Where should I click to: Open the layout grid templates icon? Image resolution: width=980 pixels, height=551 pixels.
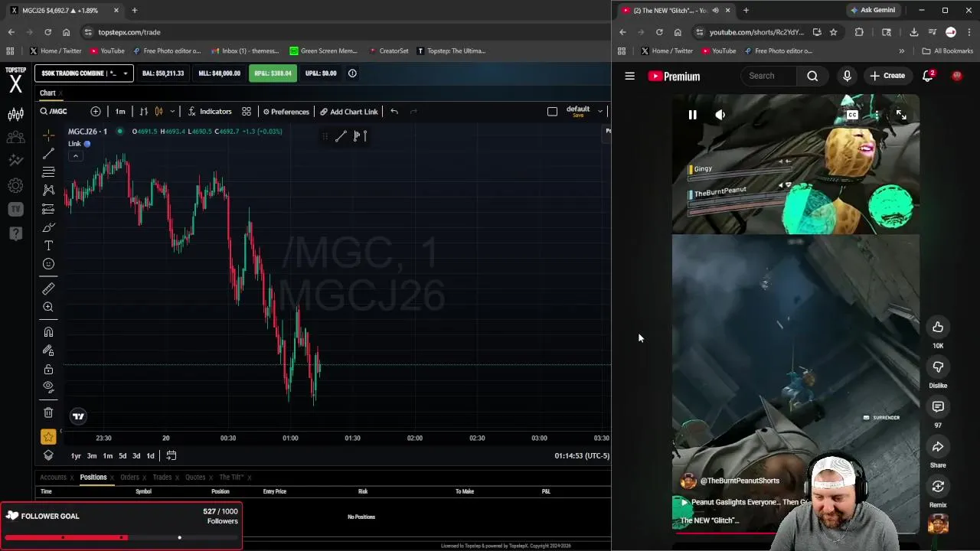click(247, 112)
